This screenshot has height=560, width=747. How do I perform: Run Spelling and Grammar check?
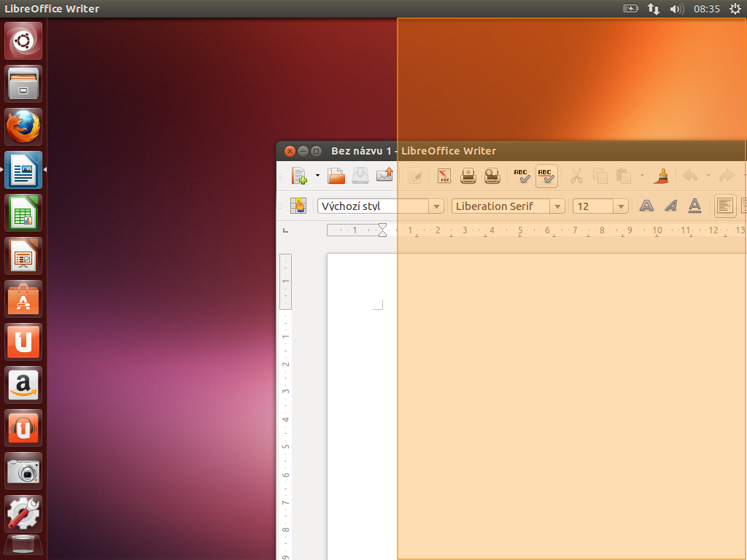(x=522, y=176)
